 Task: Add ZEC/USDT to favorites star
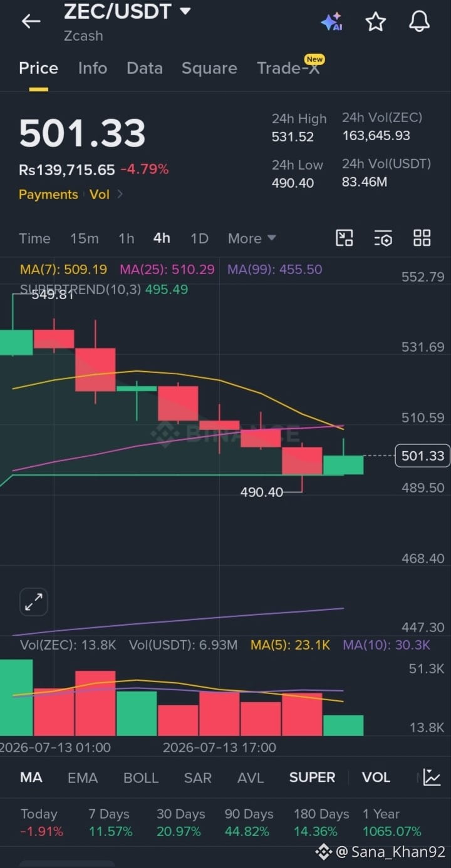tap(375, 22)
